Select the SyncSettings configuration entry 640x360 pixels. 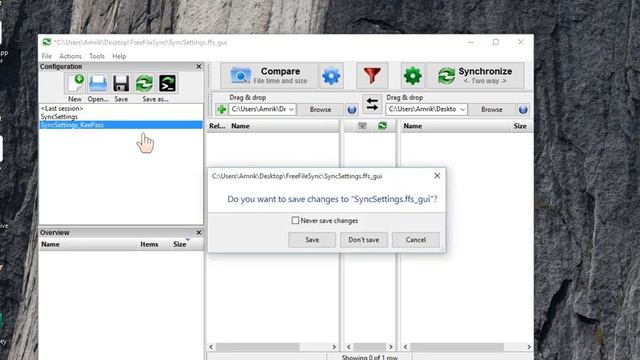(x=120, y=116)
